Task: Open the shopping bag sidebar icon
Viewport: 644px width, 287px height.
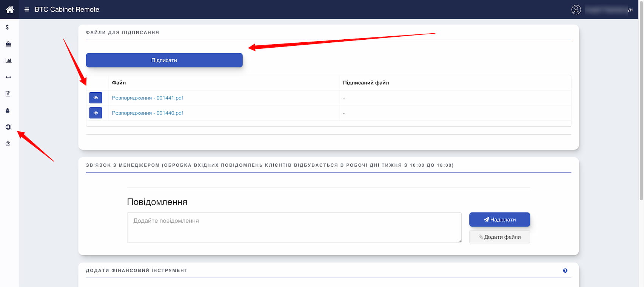Action: (8, 44)
